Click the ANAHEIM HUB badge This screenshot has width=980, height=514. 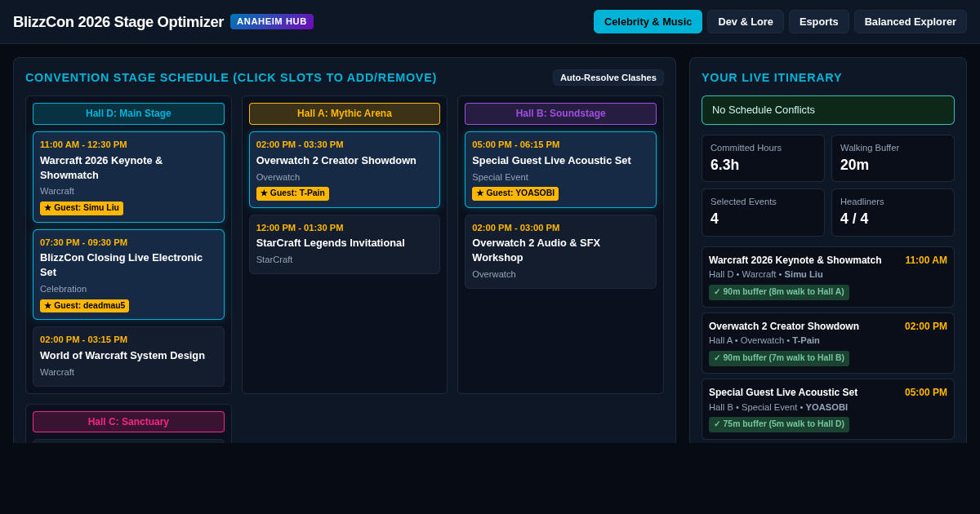[272, 21]
